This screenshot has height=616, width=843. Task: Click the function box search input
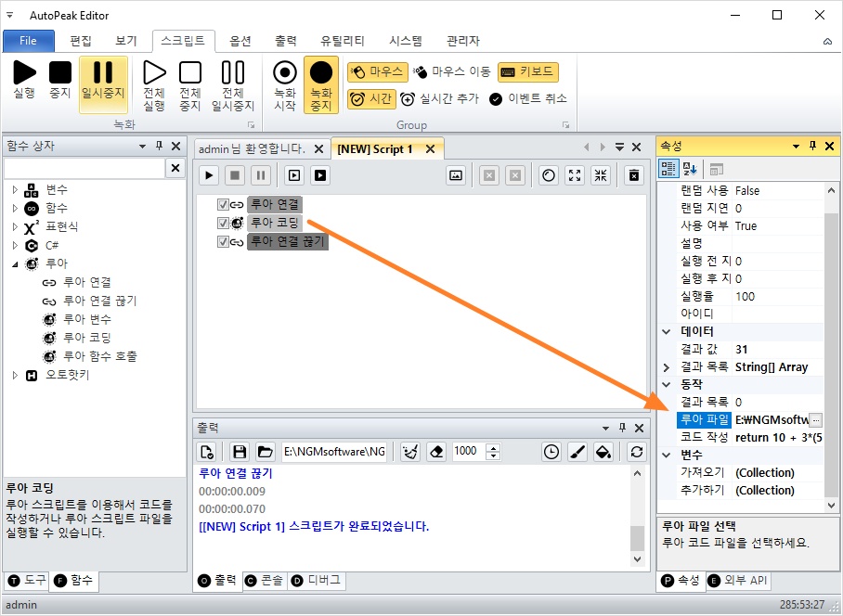pos(84,168)
